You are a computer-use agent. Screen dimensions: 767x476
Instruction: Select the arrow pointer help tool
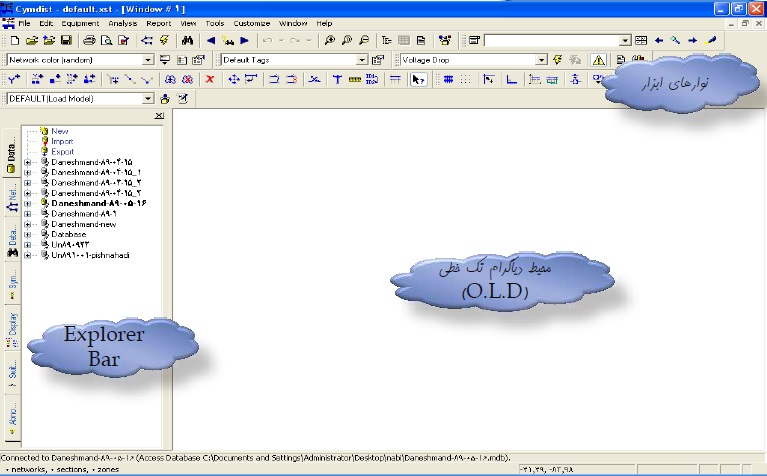point(419,79)
